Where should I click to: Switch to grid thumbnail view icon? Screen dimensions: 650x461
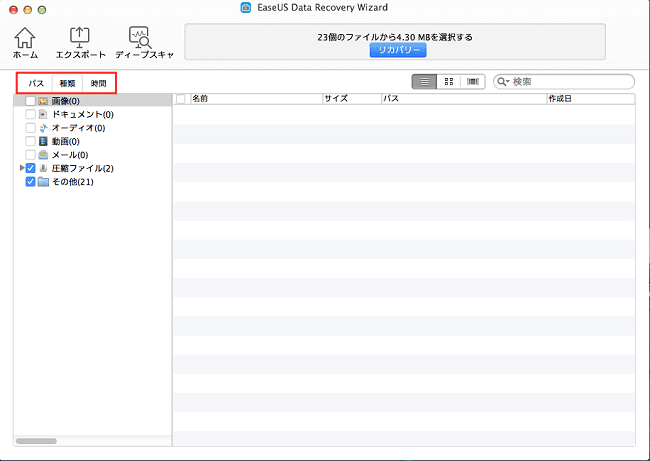click(449, 82)
